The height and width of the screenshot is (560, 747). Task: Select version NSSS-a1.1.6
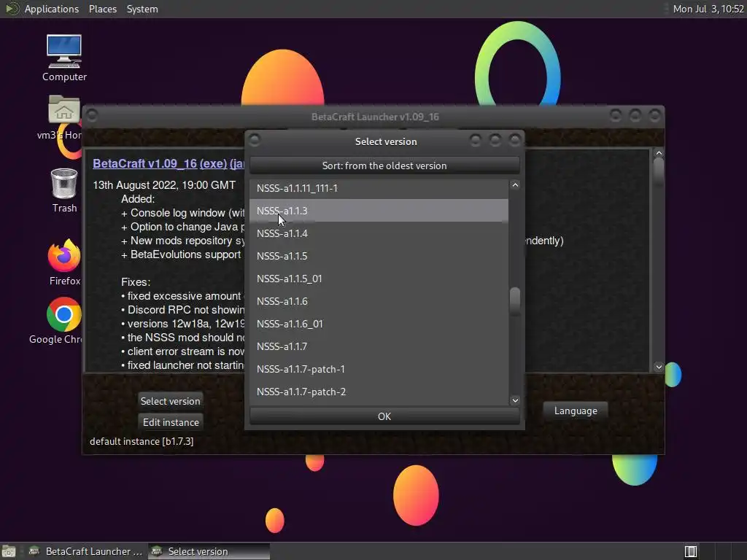point(379,301)
